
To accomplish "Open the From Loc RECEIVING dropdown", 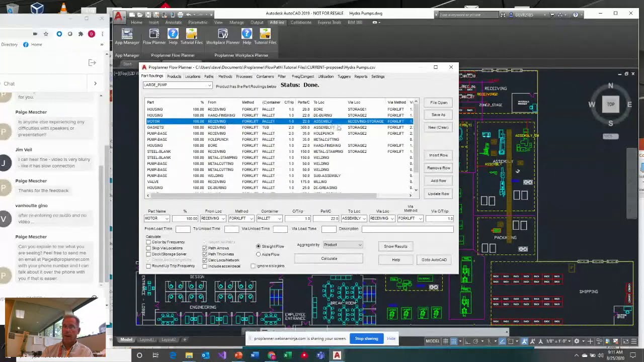I will (x=213, y=218).
